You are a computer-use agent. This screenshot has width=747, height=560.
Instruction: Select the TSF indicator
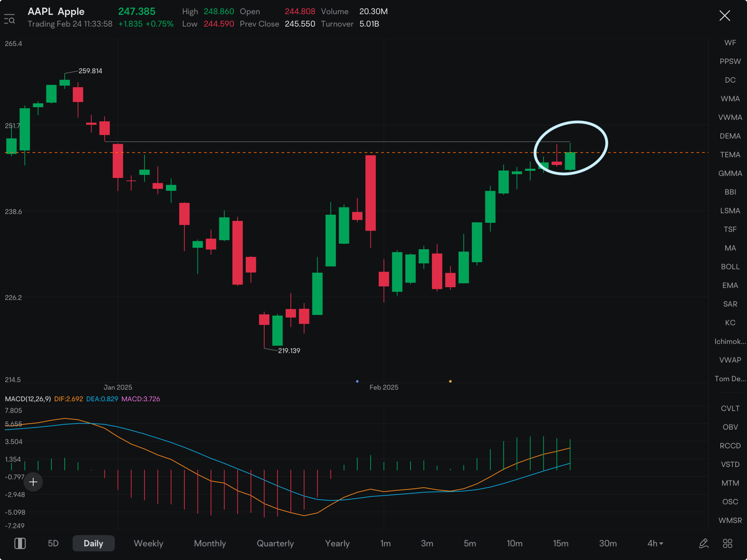(730, 230)
